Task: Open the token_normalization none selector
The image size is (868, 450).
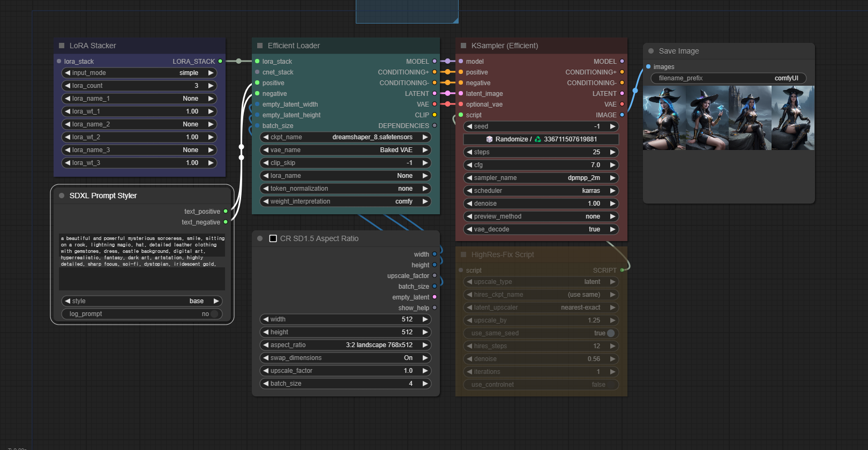Action: [x=346, y=189]
